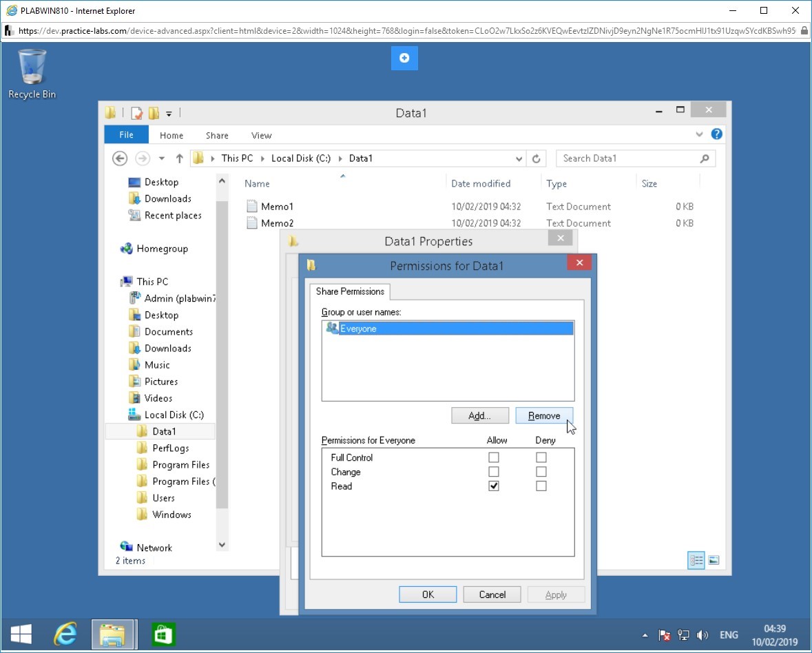
Task: Click the Apply button
Action: tap(556, 594)
